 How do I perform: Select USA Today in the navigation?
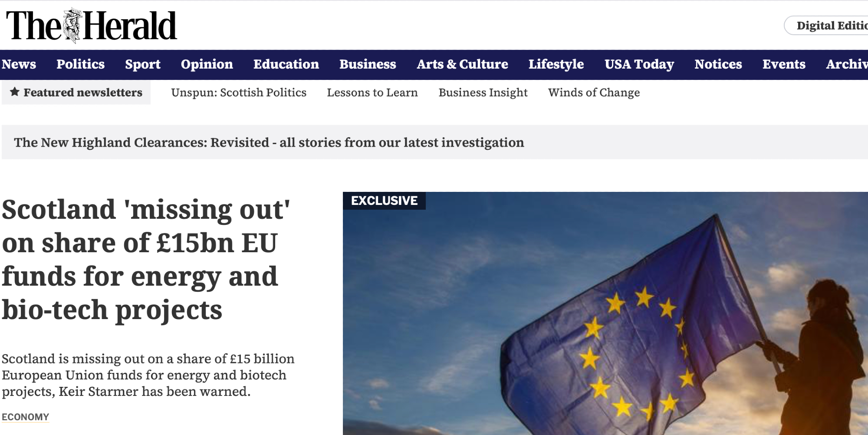point(639,64)
